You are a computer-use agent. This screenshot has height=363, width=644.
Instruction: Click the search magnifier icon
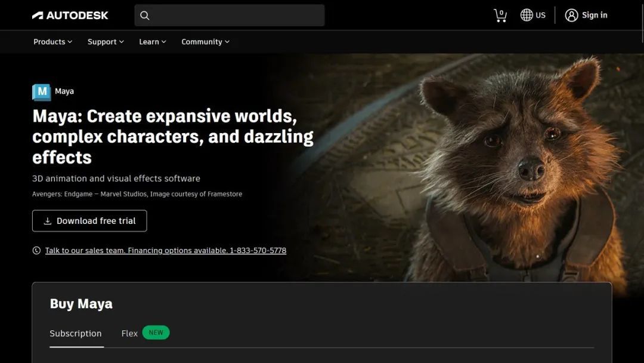click(x=144, y=16)
